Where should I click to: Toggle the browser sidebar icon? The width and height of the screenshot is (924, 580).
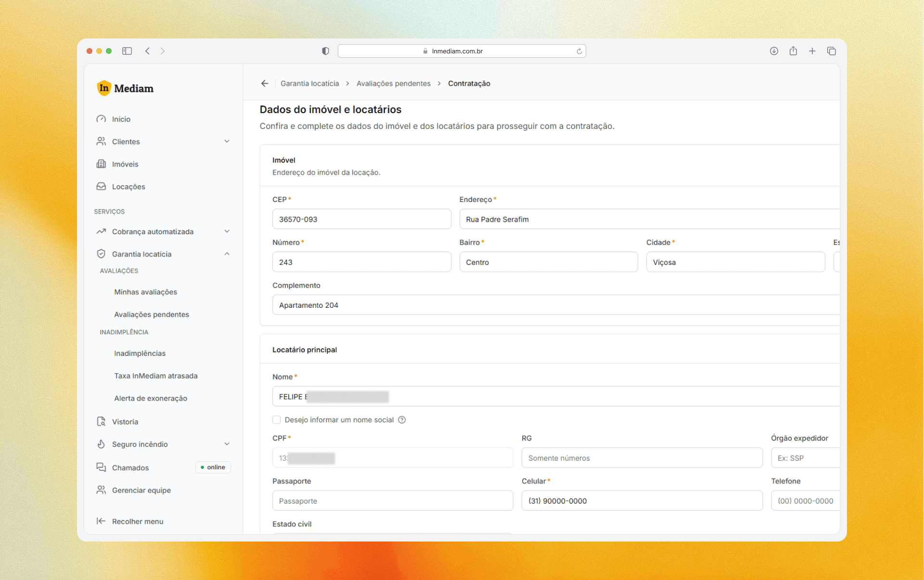pyautogui.click(x=127, y=51)
